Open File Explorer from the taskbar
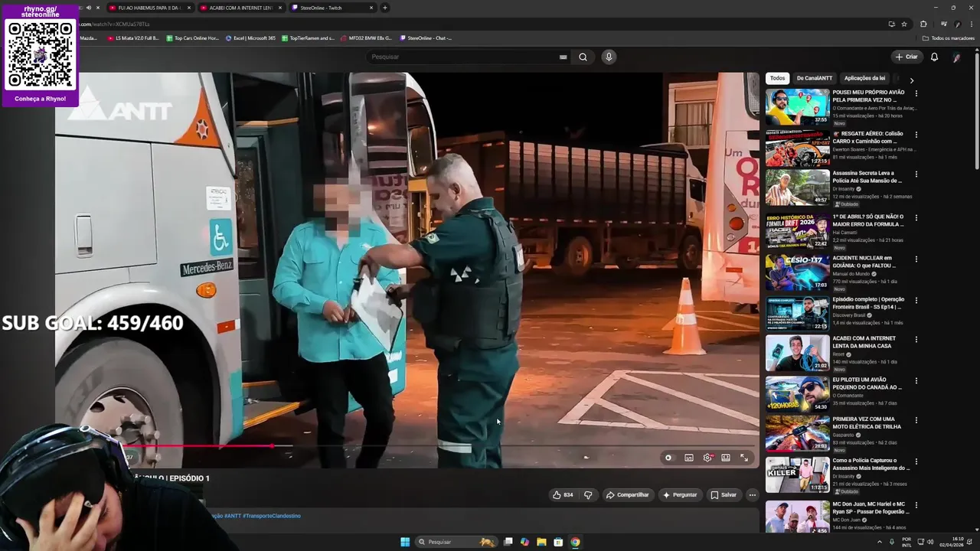 coord(541,542)
